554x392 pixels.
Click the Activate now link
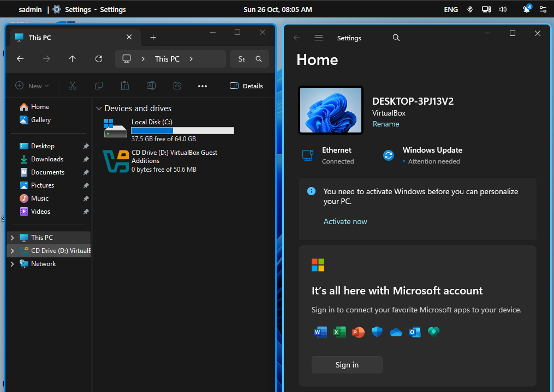point(345,221)
